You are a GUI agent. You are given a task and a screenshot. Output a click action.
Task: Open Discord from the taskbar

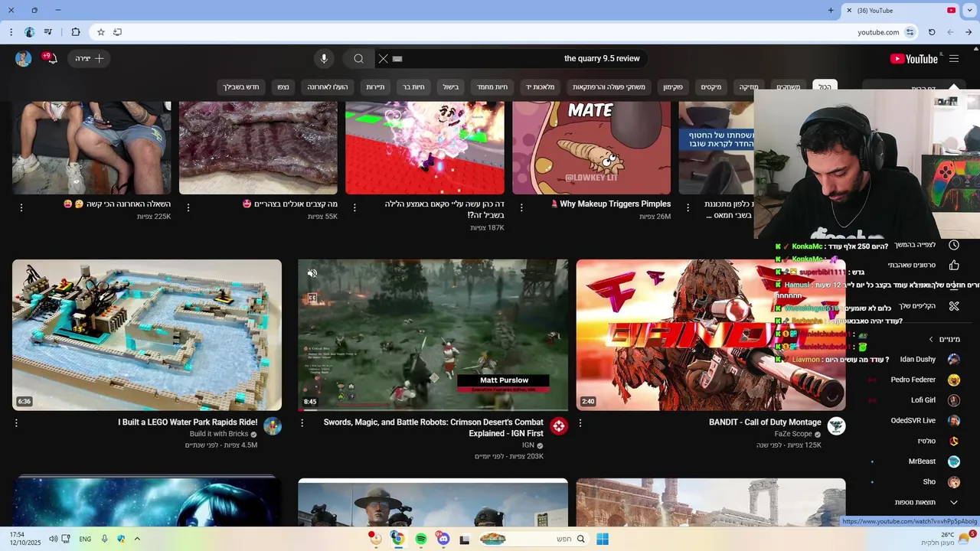[443, 539]
